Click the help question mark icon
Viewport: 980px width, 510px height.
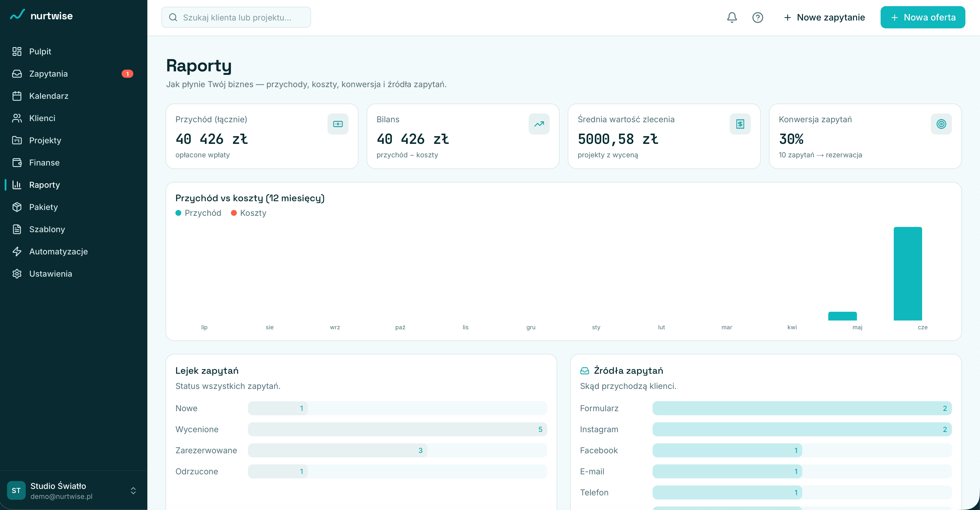click(x=758, y=18)
